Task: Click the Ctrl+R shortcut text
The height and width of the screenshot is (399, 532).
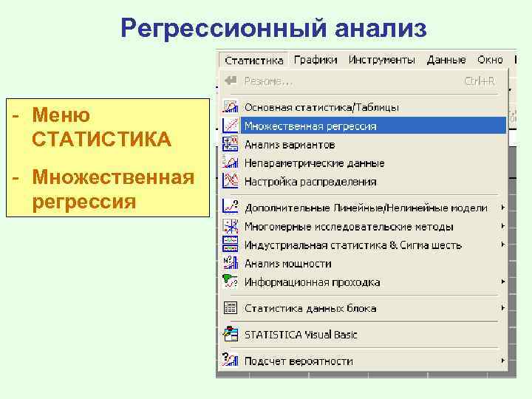Action: pyautogui.click(x=480, y=81)
